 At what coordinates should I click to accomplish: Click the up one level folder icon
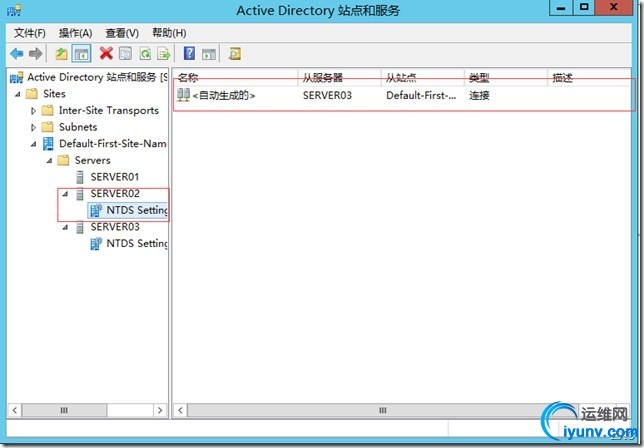[62, 54]
